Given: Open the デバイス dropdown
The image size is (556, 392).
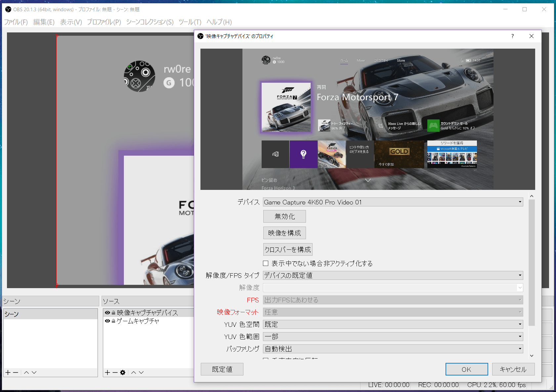Looking at the screenshot, I should [x=393, y=202].
